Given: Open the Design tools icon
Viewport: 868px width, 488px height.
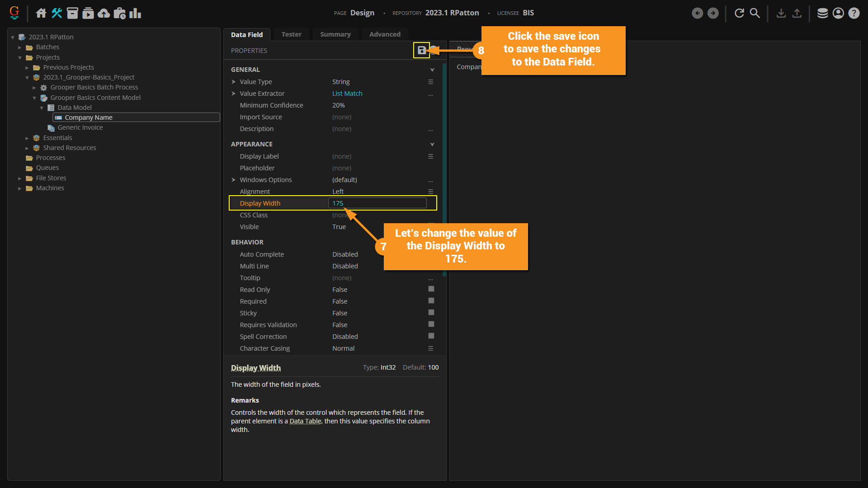Looking at the screenshot, I should [57, 13].
